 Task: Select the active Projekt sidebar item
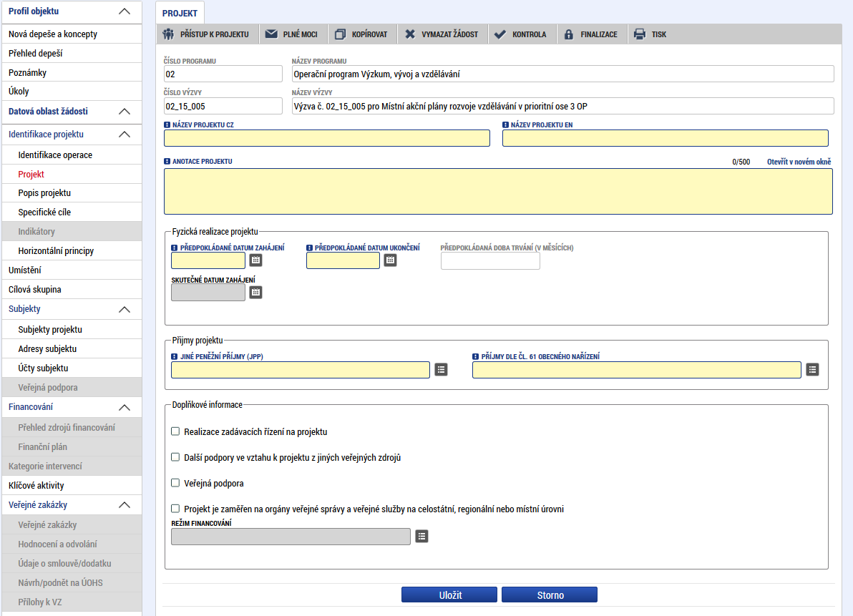[72, 174]
